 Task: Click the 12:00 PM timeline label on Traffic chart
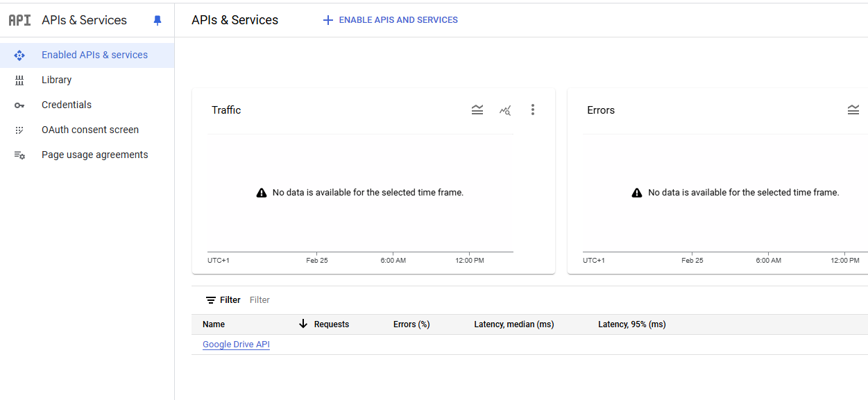(x=469, y=260)
